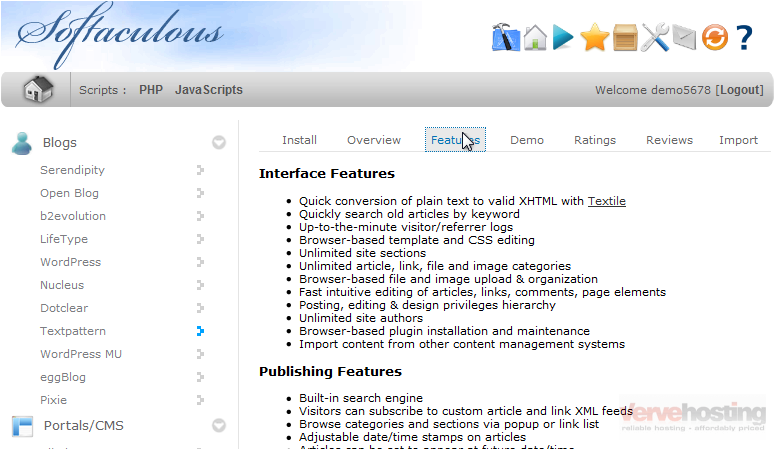Collapse the Portals/CMS category with its chevron
The image size is (776, 450).
coord(219,426)
